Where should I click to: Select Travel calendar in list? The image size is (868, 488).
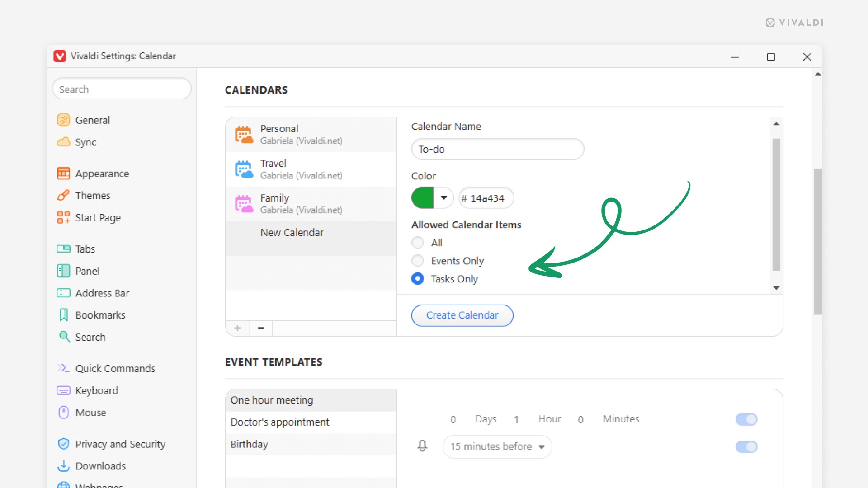tap(311, 169)
